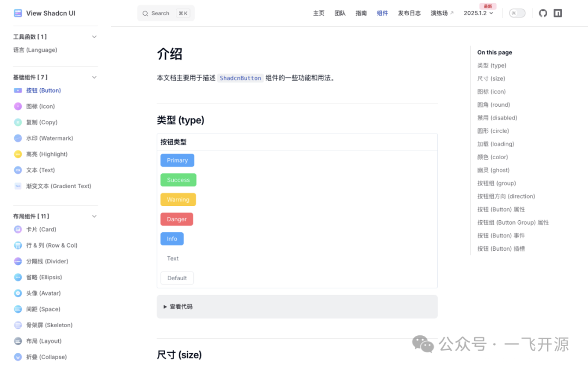Jump to 按钮组方向 (direction) outline entry

click(506, 196)
